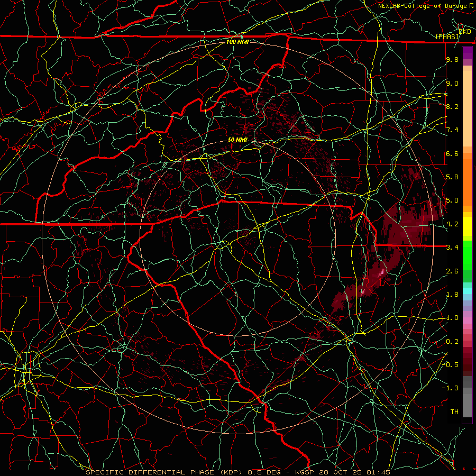Click the -0.5 value on the color scale
476x476 pixels.
click(x=451, y=364)
